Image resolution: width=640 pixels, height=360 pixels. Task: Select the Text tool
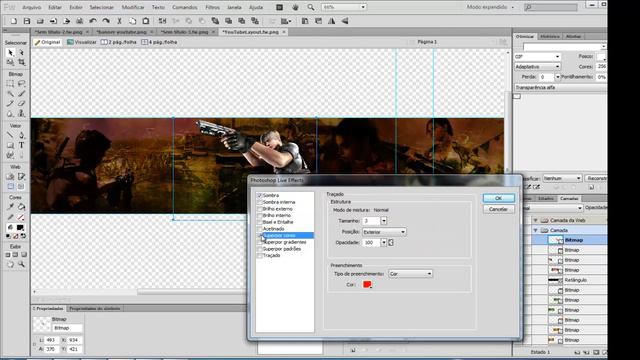[x=21, y=145]
